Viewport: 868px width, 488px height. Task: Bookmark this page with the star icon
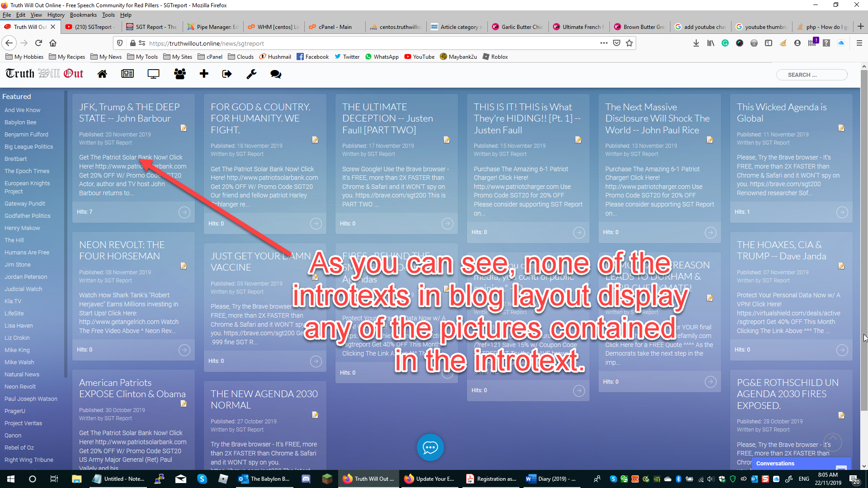629,43
